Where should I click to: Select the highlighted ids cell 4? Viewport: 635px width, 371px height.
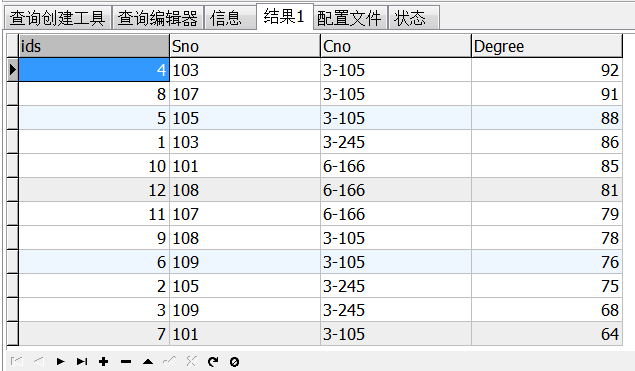(x=94, y=70)
